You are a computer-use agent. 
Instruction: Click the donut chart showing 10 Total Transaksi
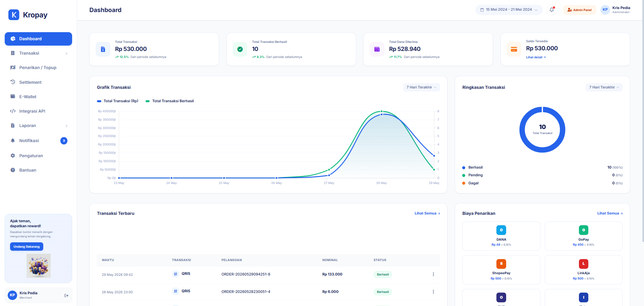click(542, 130)
